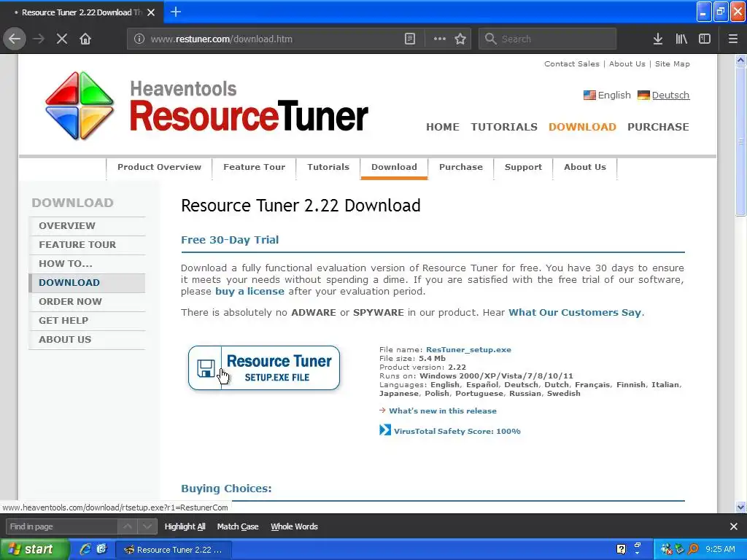
Task: Click the orange magnifier tray icon
Action: click(x=693, y=549)
